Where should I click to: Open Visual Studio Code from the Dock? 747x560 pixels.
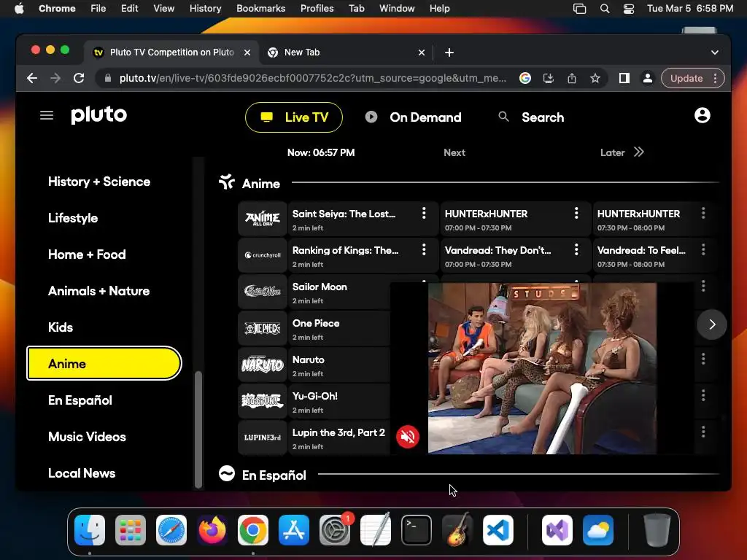(x=498, y=530)
